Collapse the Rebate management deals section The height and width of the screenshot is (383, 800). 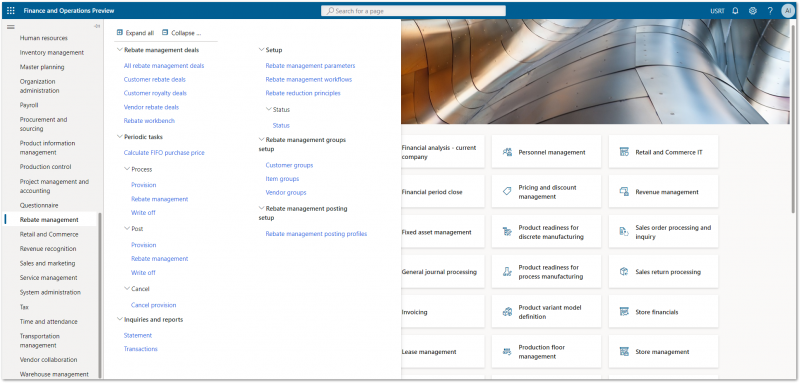coord(120,50)
